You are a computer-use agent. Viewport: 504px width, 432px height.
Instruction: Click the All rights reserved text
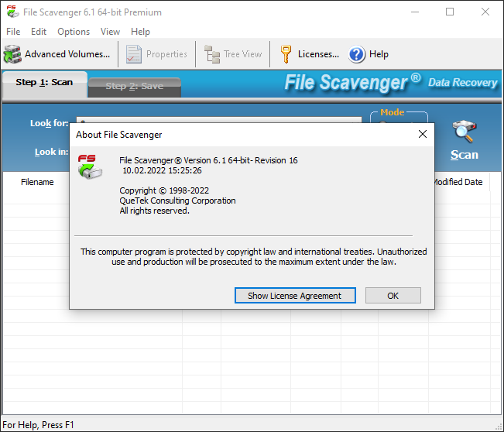point(154,211)
